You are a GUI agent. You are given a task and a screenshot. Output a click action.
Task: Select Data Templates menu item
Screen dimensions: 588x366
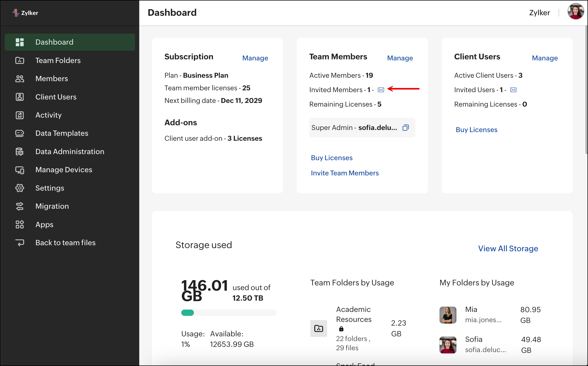click(x=62, y=133)
